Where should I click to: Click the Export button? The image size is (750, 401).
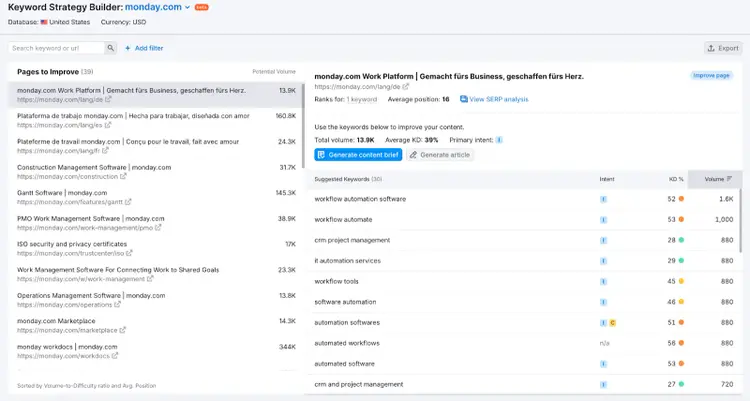723,48
